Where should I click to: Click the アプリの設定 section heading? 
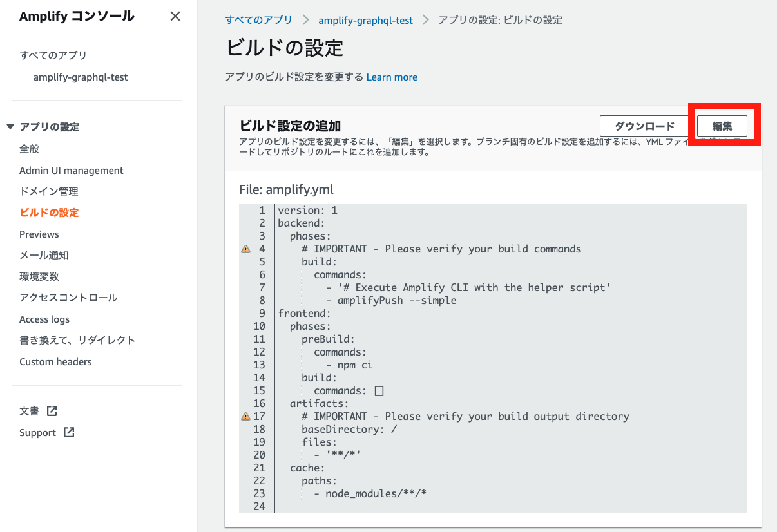click(x=50, y=127)
